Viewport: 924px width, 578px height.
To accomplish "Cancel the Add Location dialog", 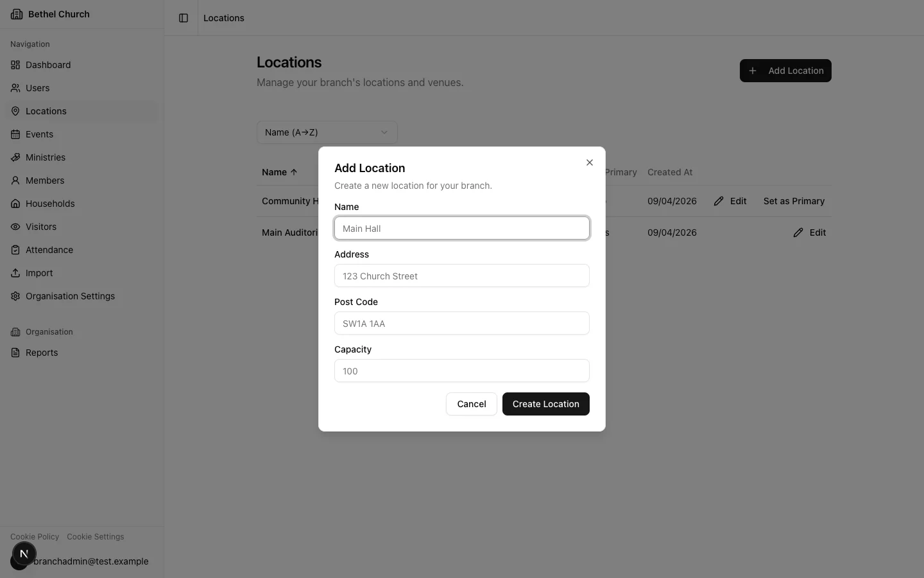I will [x=472, y=404].
